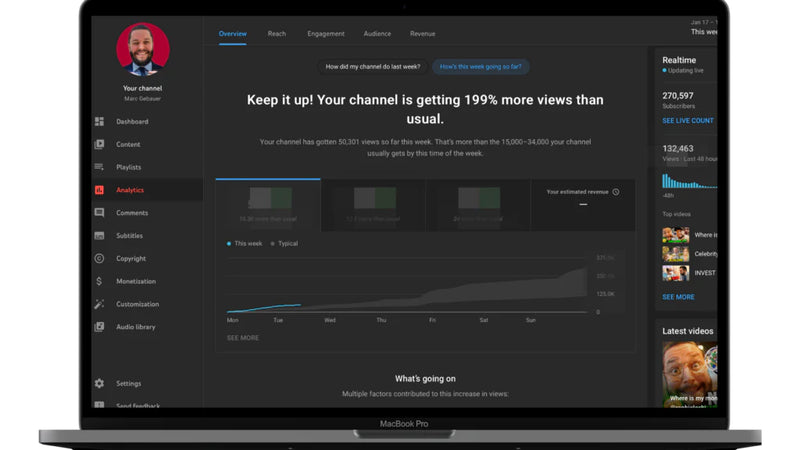Switch to the Engagement tab
The width and height of the screenshot is (800, 450).
(x=326, y=34)
